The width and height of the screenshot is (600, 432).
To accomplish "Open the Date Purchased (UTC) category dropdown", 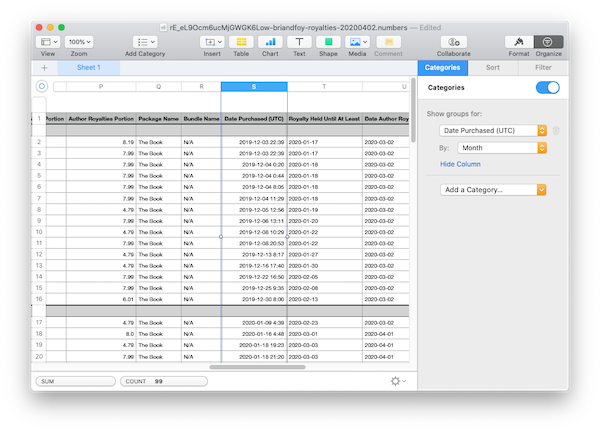I will coord(493,130).
